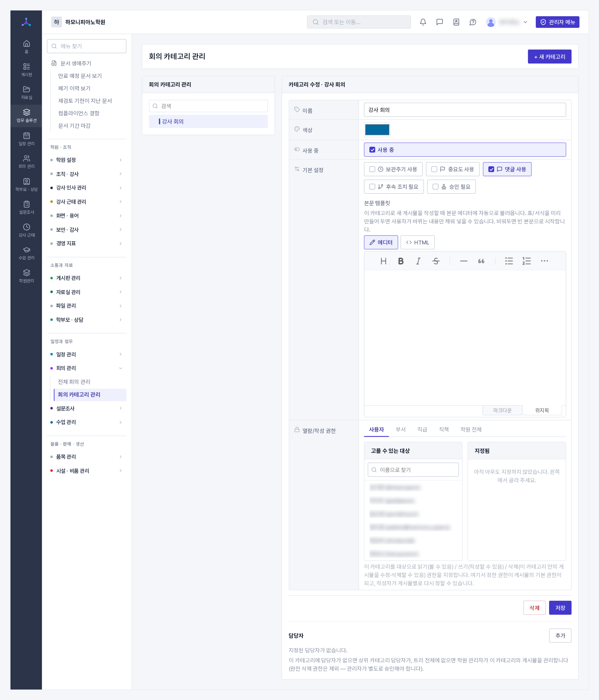Open 게시판 in the left rail
The image size is (599, 700).
tap(26, 70)
